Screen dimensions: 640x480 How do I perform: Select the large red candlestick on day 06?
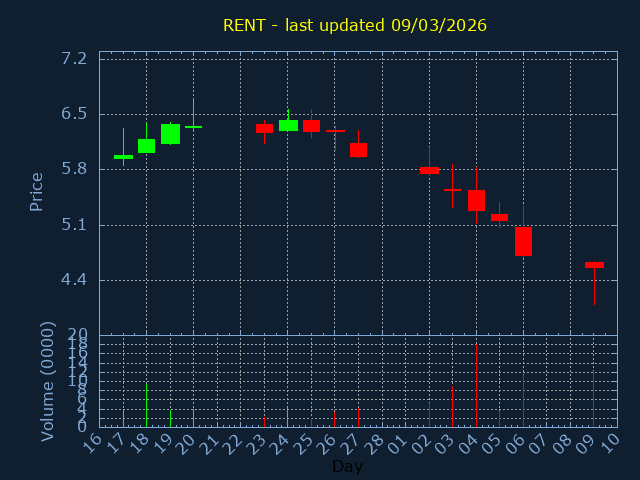(523, 241)
